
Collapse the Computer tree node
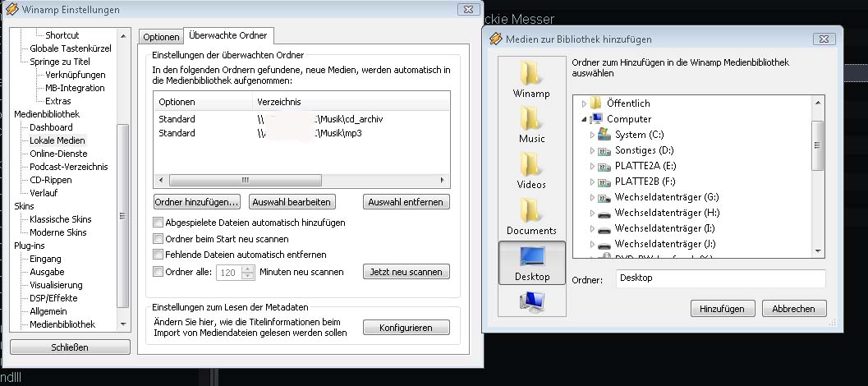point(584,119)
